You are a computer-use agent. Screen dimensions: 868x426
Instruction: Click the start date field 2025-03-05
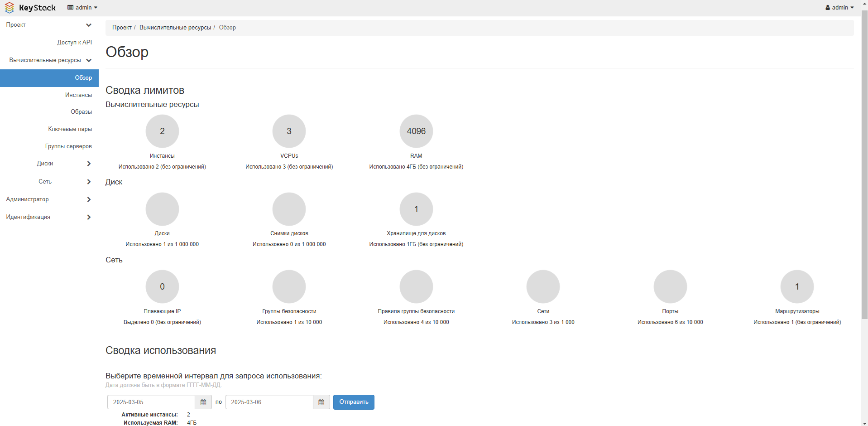click(151, 402)
